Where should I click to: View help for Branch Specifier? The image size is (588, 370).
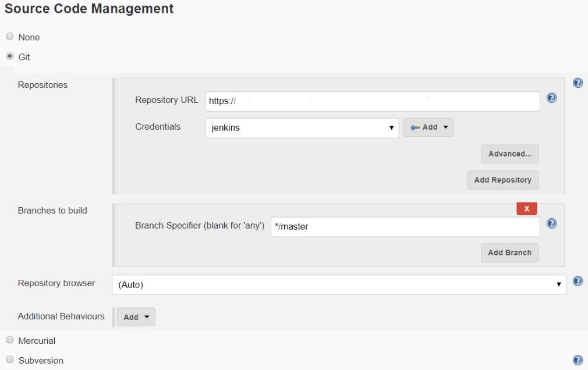point(551,224)
